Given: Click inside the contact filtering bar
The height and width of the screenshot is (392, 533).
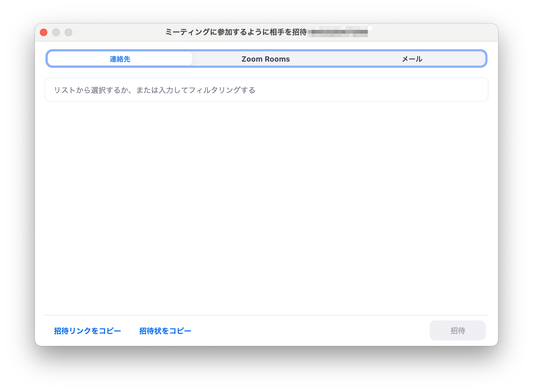Looking at the screenshot, I should [x=266, y=90].
